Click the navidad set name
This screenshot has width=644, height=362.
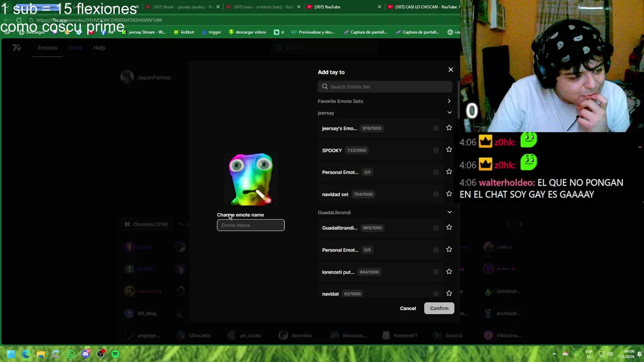tap(335, 194)
